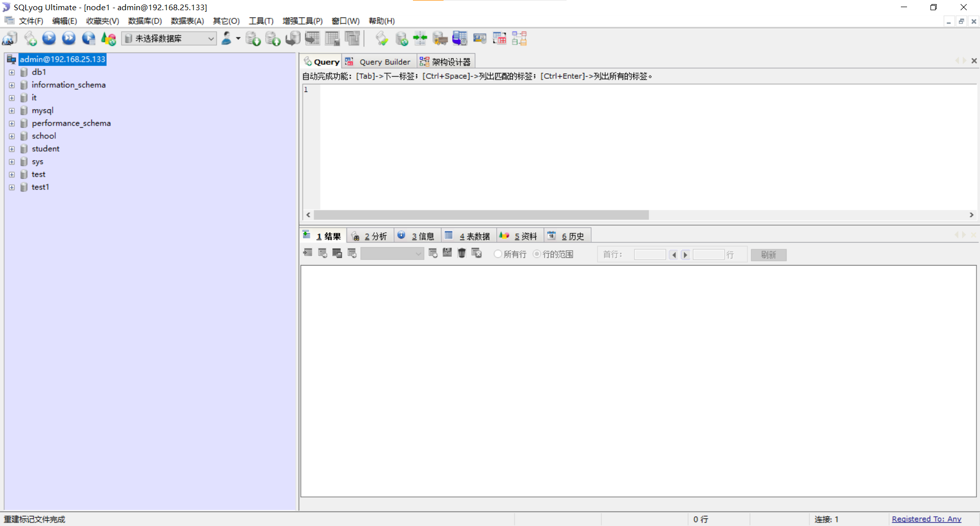Create a new connection using the toolbar icon

(10, 38)
